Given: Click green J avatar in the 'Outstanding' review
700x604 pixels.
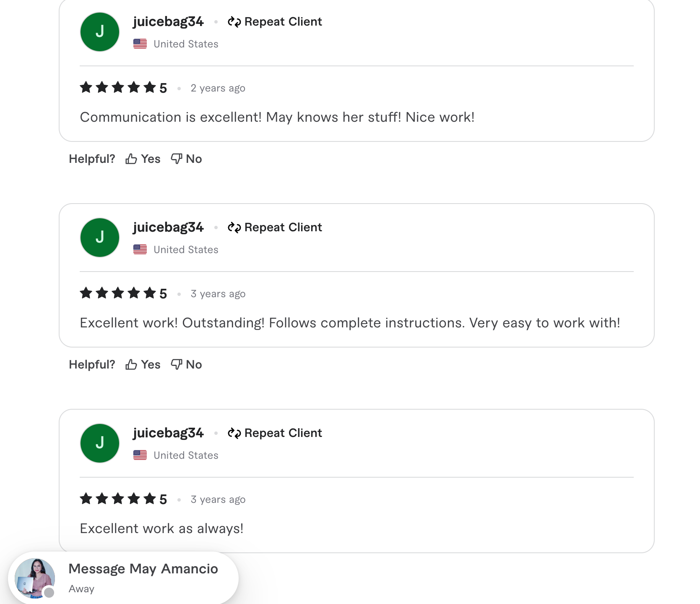Looking at the screenshot, I should click(x=100, y=238).
